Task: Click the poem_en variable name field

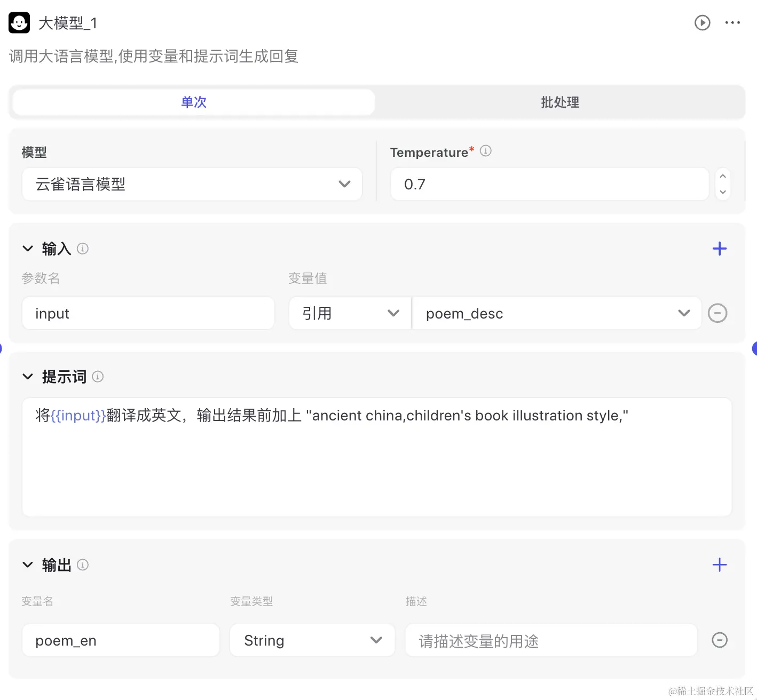Action: [121, 640]
